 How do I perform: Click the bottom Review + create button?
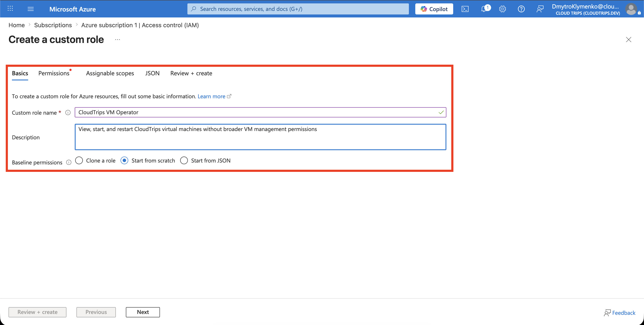[37, 312]
